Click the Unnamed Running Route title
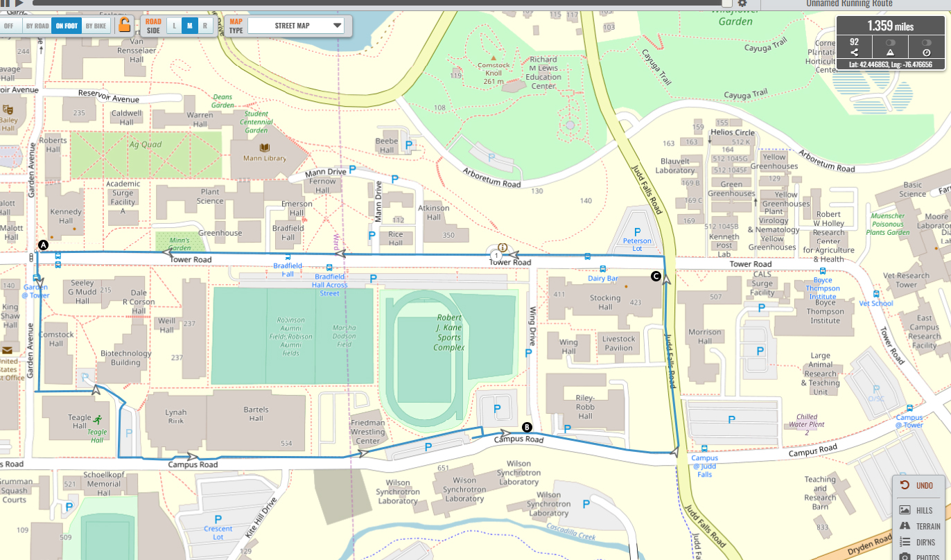 coord(849,4)
